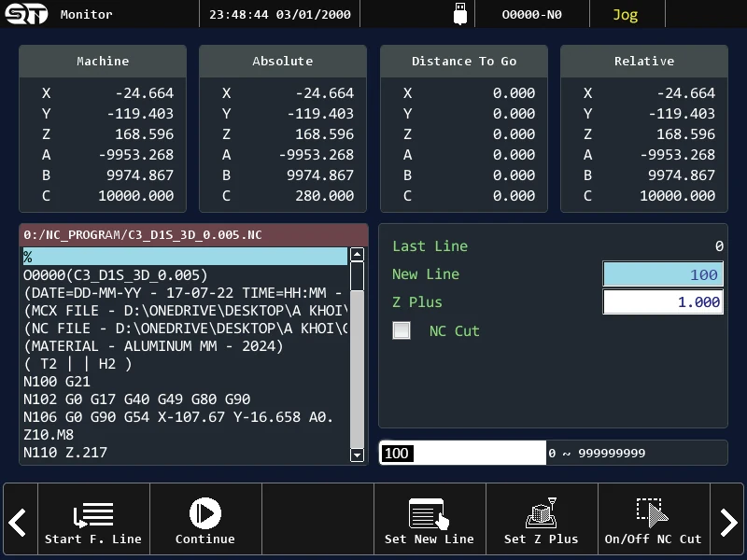Screen dimensions: 747x560
Task: Click Machine X value -24.664
Action: 145,92
